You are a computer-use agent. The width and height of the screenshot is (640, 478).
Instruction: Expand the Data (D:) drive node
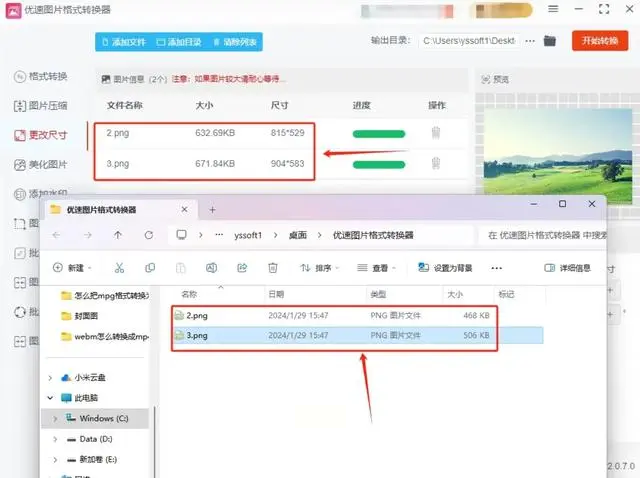point(55,439)
